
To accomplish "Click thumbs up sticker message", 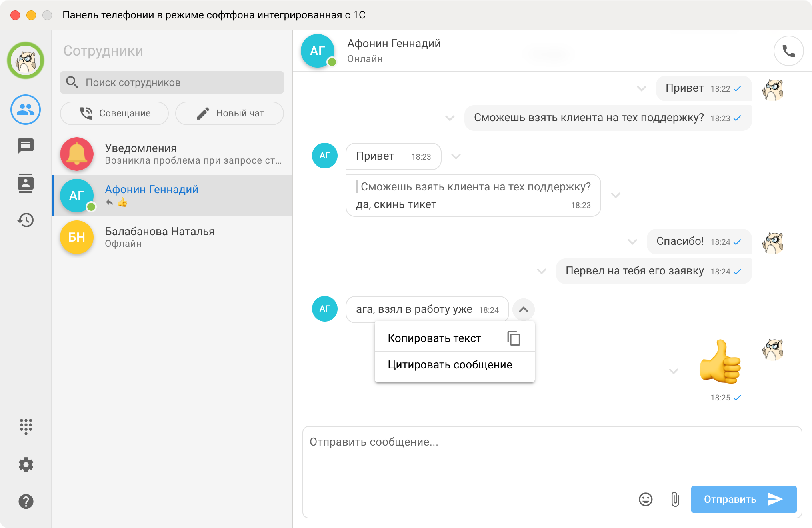I will [x=720, y=361].
